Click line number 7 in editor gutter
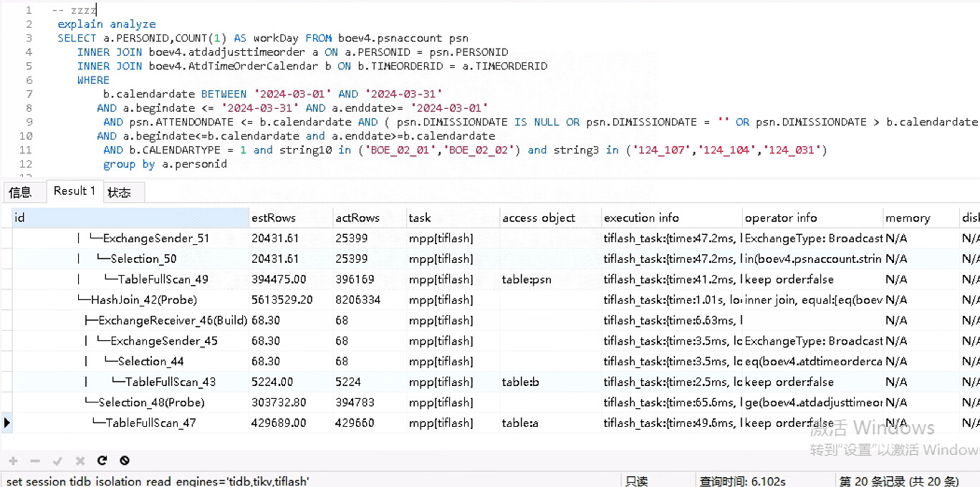The height and width of the screenshot is (487, 980). pos(29,94)
